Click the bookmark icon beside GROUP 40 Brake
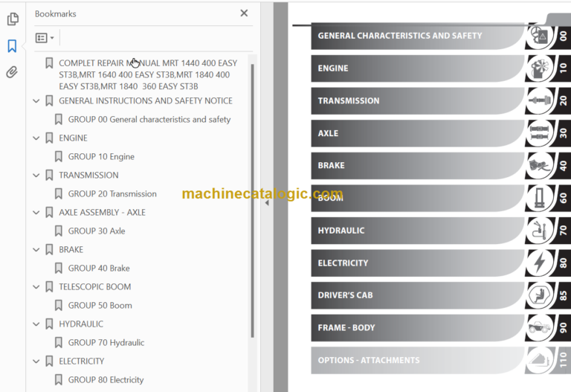Viewport: 571px width, 392px height. 58,268
